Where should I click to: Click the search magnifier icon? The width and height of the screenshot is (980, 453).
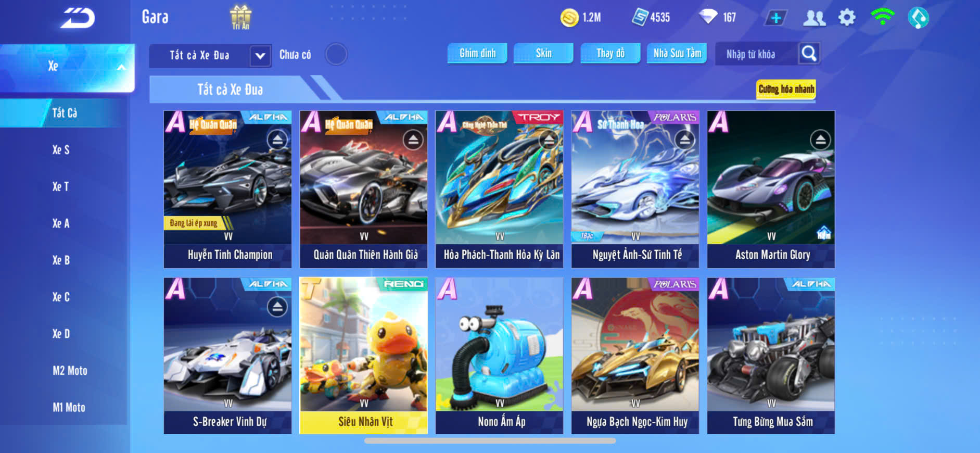click(809, 53)
